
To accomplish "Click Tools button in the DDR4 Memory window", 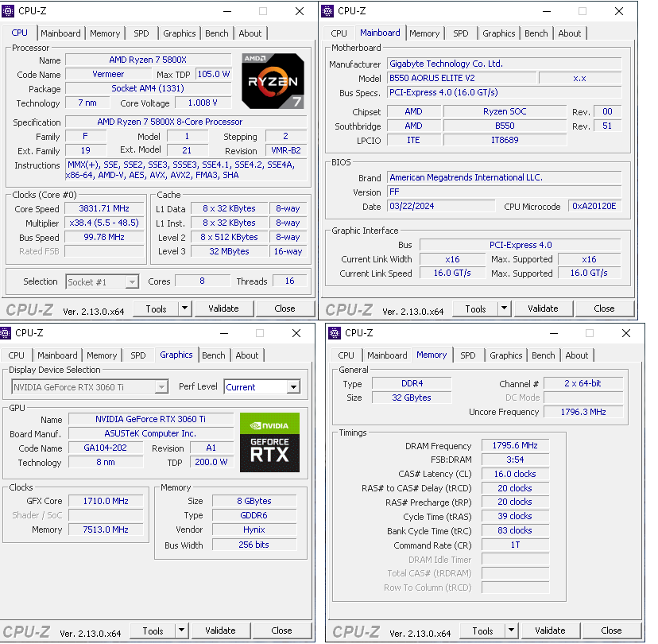I will [x=482, y=630].
